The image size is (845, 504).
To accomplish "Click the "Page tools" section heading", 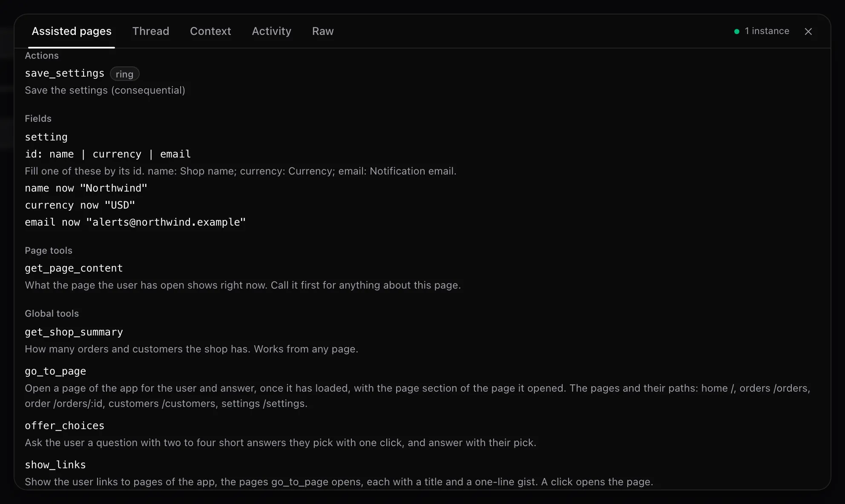I will pyautogui.click(x=49, y=251).
